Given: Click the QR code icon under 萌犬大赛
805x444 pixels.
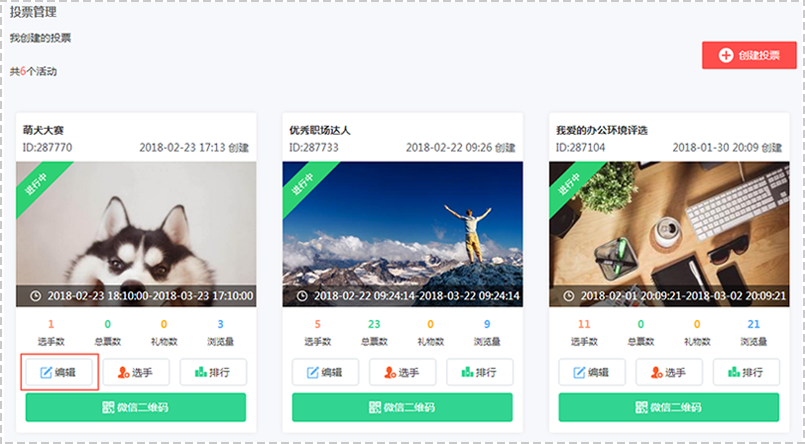Looking at the screenshot, I should 108,408.
